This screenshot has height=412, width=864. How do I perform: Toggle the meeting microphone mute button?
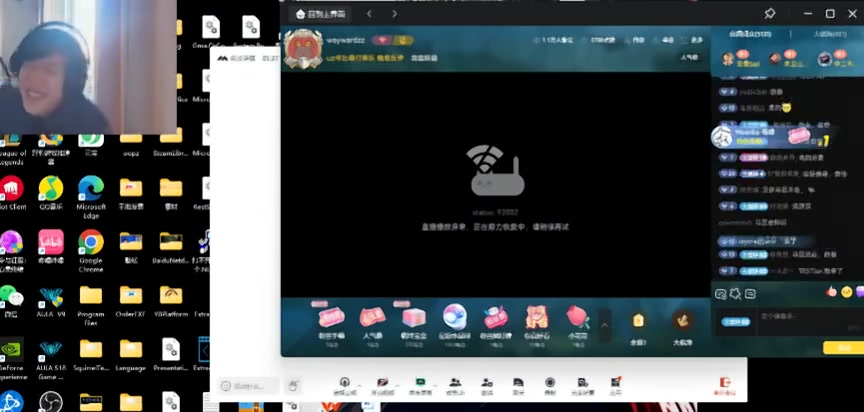(345, 384)
